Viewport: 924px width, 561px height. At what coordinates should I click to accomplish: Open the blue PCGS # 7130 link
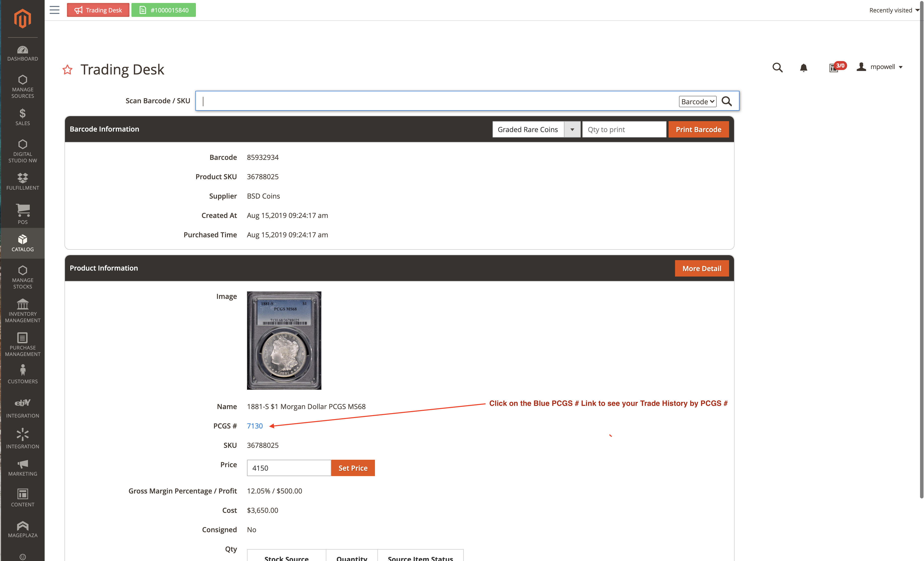[255, 426]
